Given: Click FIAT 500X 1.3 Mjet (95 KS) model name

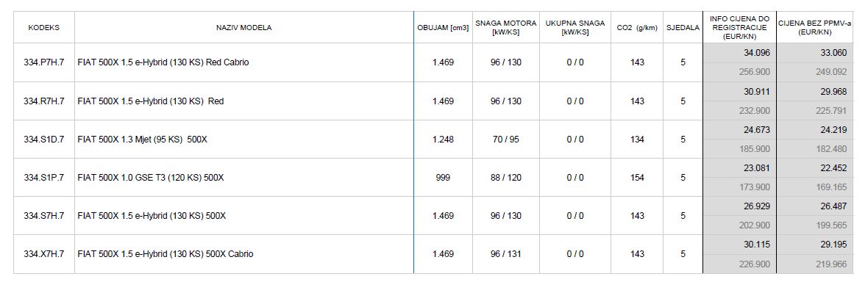Looking at the screenshot, I should (x=142, y=140).
